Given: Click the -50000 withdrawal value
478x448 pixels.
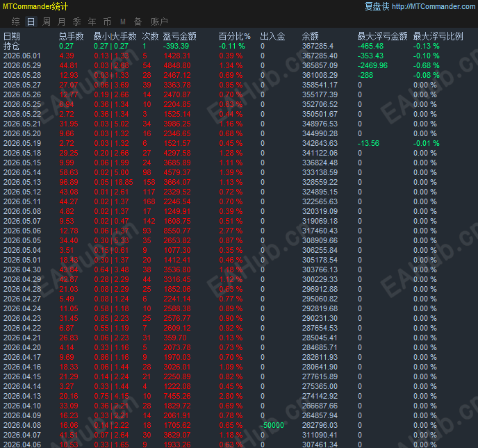Looking at the screenshot, I should point(272,426).
